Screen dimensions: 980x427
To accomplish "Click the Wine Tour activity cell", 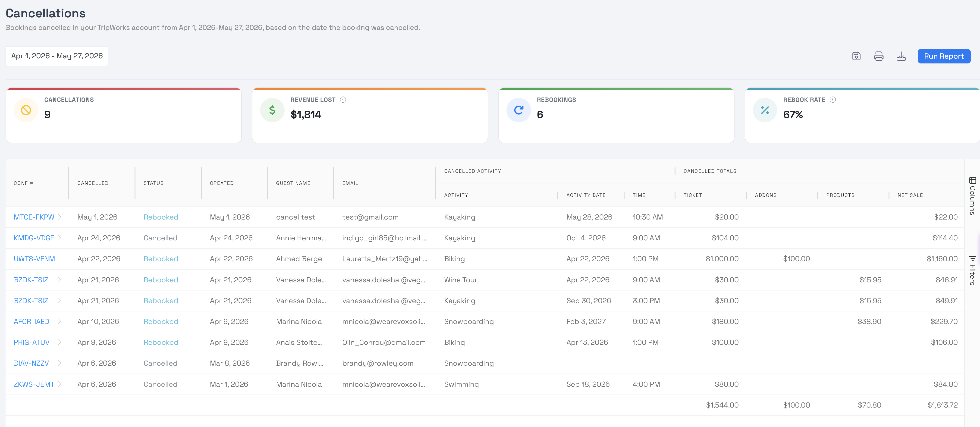I will (x=460, y=280).
